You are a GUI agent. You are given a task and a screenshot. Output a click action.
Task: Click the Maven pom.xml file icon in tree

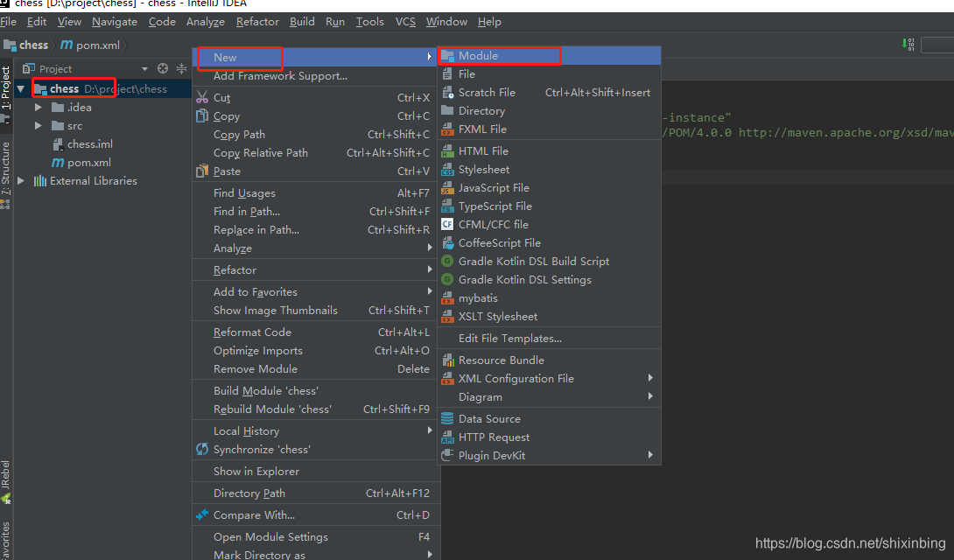58,163
